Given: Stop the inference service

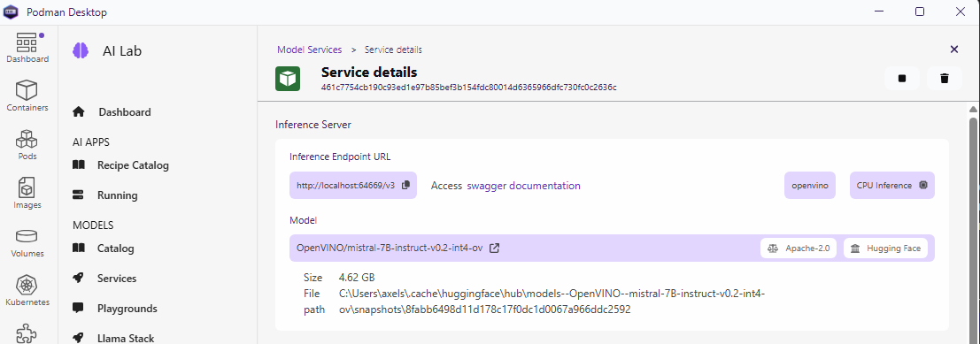Looking at the screenshot, I should click(901, 79).
